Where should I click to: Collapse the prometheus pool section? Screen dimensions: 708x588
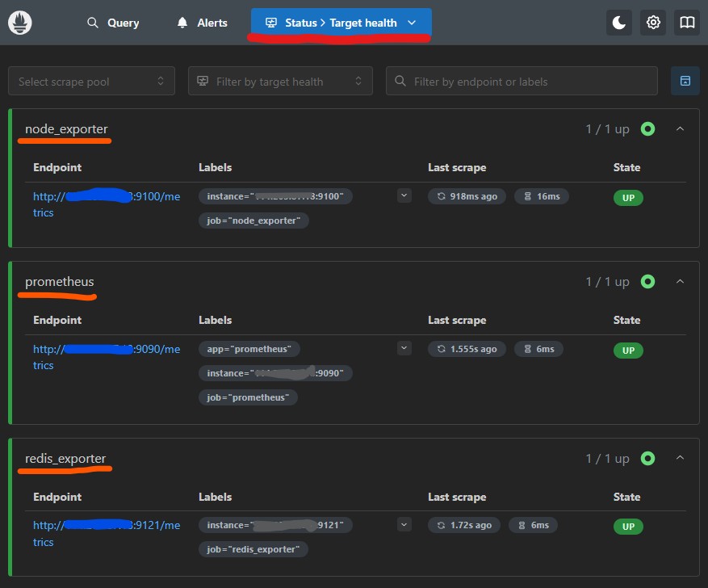(680, 282)
